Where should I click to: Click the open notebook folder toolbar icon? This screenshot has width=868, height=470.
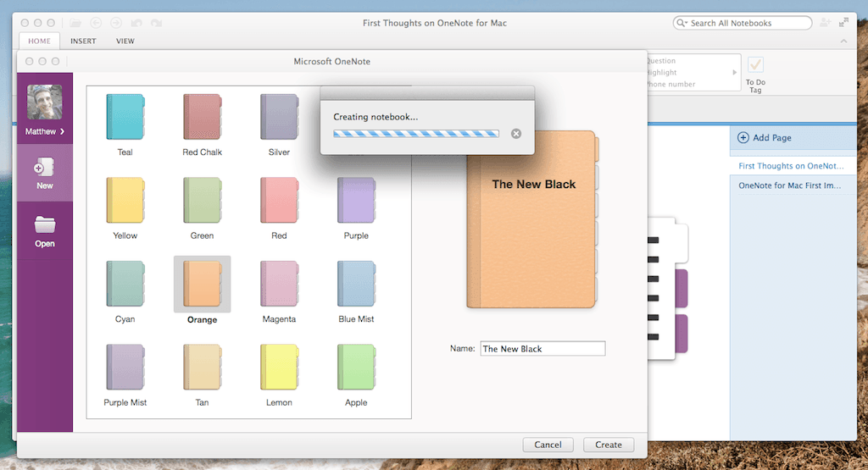(75, 23)
